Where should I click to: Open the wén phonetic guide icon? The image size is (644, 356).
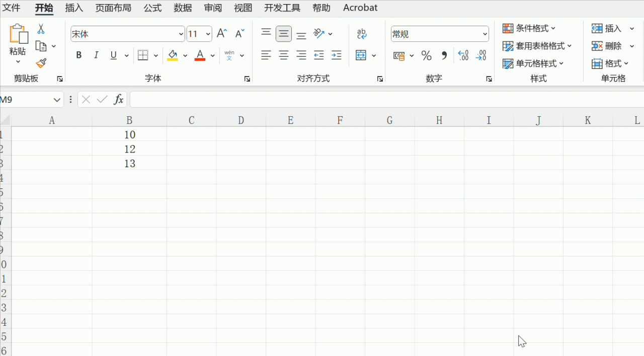tap(229, 55)
